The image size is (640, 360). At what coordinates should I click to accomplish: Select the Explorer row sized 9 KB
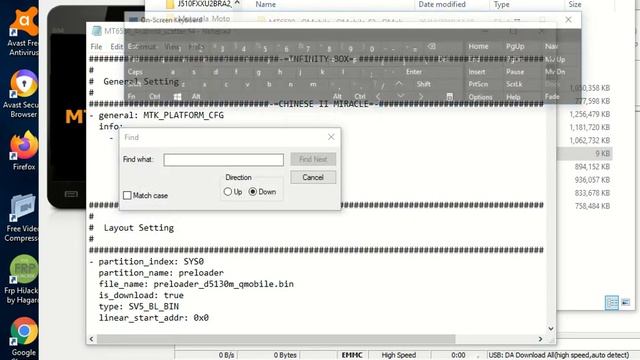584,153
